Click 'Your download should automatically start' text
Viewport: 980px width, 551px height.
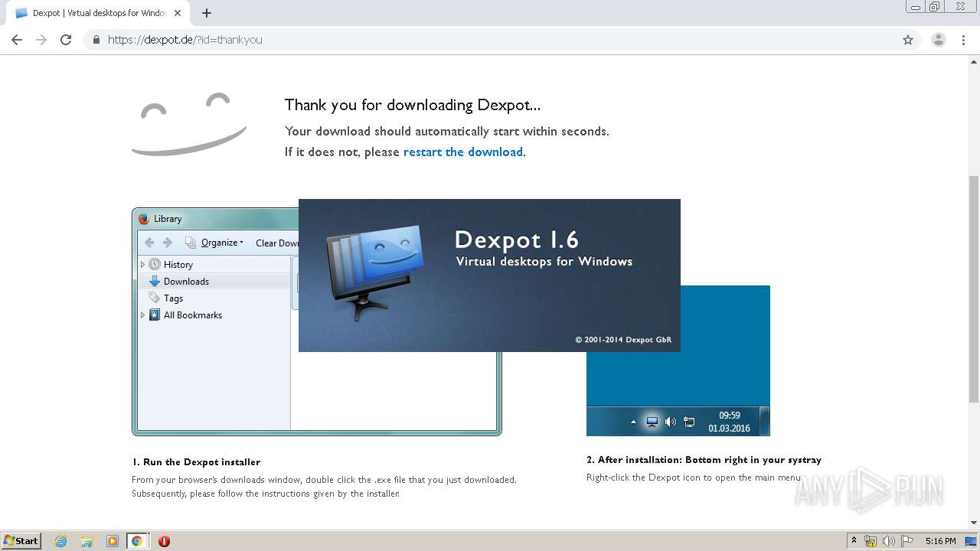click(x=447, y=131)
